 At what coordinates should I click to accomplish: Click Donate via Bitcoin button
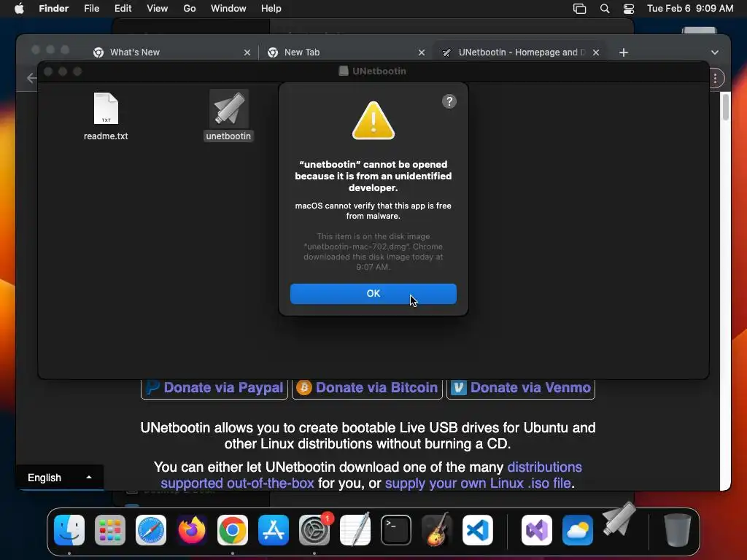pyautogui.click(x=367, y=388)
